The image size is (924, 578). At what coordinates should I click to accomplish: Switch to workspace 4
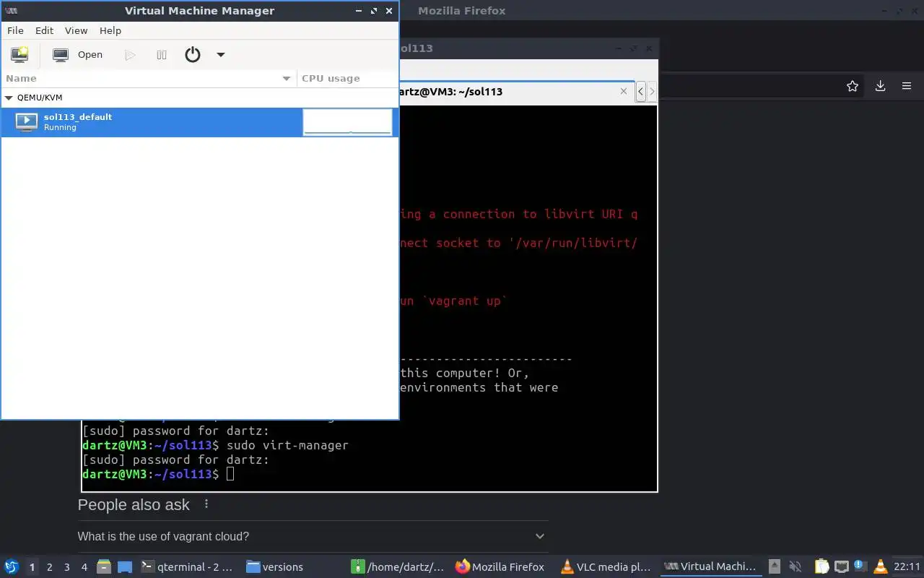click(x=84, y=567)
